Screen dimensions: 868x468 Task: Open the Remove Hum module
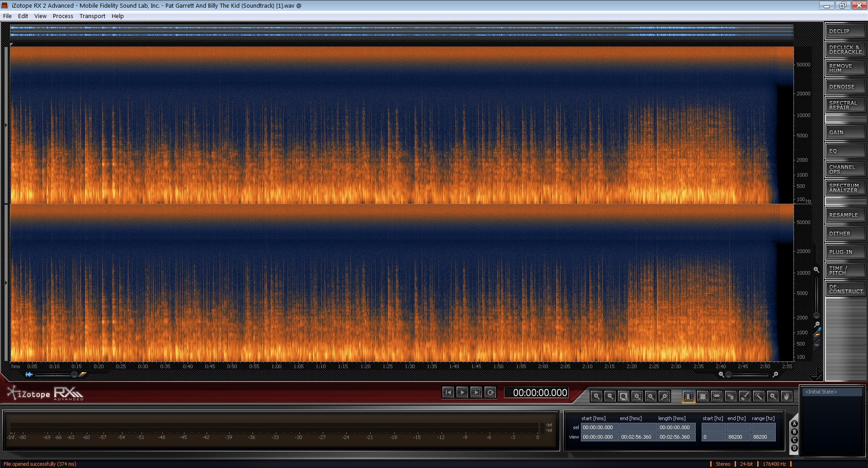click(x=845, y=68)
